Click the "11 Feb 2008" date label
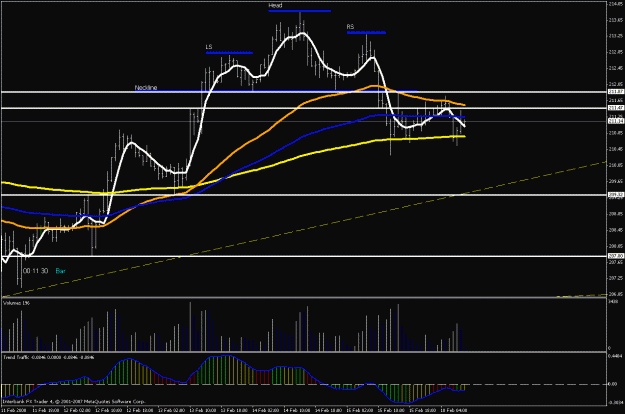The height and width of the screenshot is (414, 625). click(x=14, y=410)
